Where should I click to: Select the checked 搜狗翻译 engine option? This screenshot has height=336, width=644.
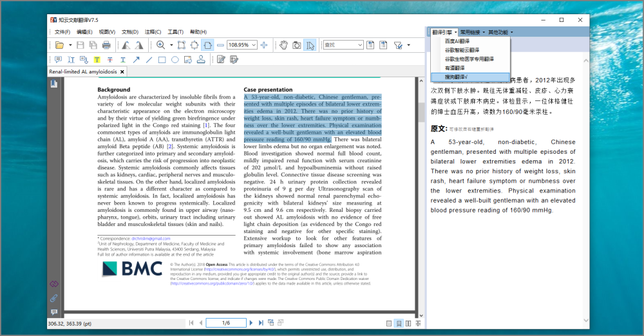(x=458, y=77)
